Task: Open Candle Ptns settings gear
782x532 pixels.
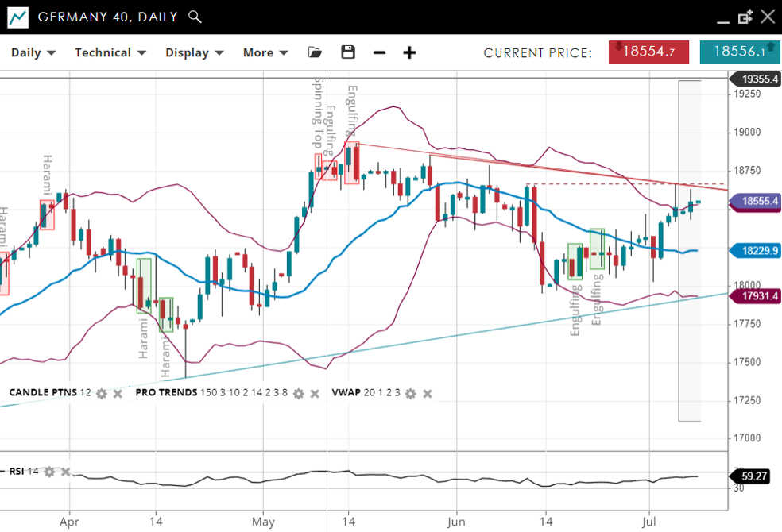Action: [102, 393]
